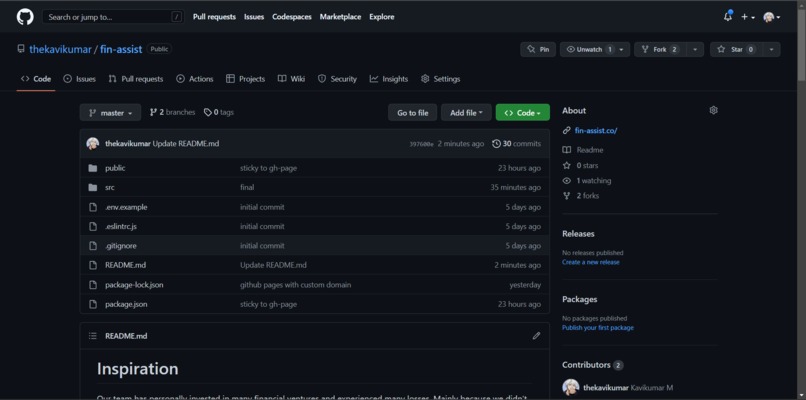Click the README table of contents icon
This screenshot has height=400, width=806.
tap(93, 336)
